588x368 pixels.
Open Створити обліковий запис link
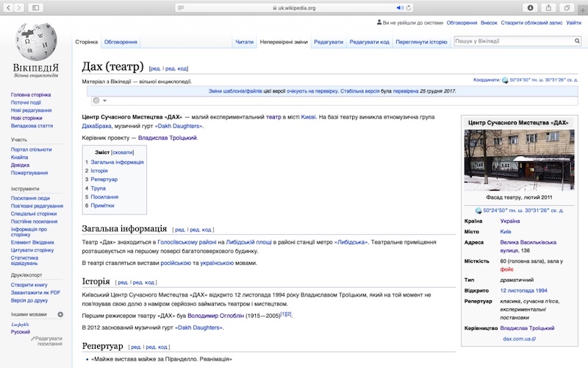coord(531,23)
